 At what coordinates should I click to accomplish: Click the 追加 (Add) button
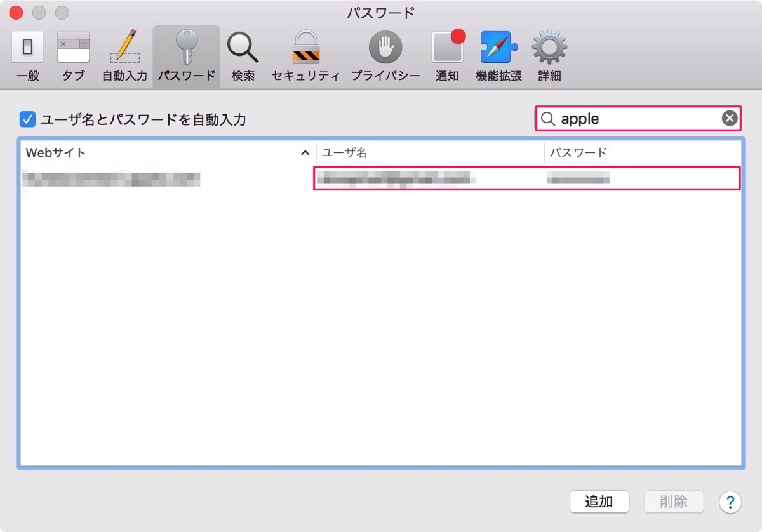tap(599, 502)
